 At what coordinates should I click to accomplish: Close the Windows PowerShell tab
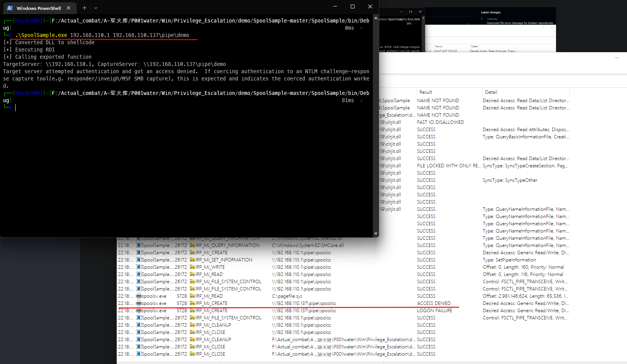68,8
